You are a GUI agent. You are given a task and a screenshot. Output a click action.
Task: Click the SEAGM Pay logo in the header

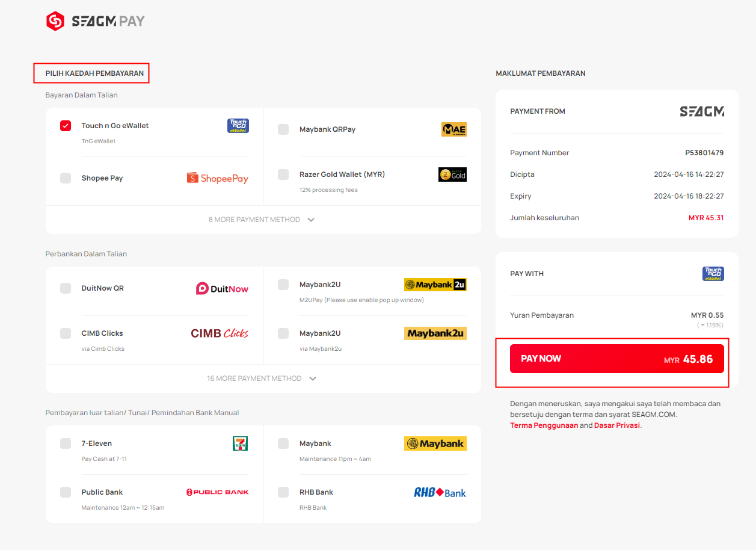(x=96, y=22)
